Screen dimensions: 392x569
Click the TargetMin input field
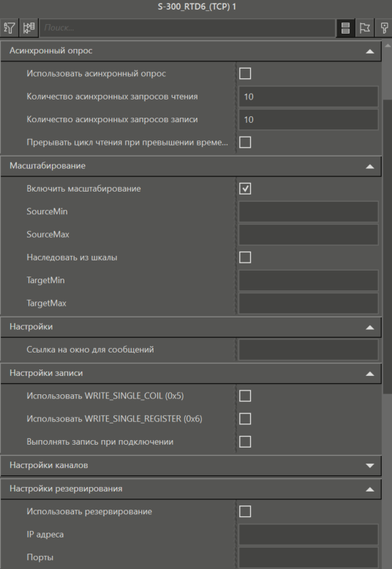(309, 281)
